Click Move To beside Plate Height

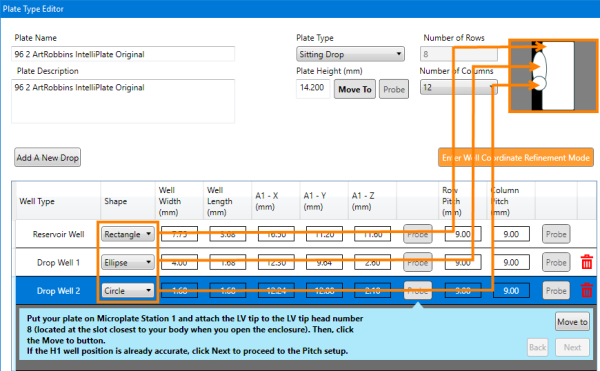tap(355, 89)
